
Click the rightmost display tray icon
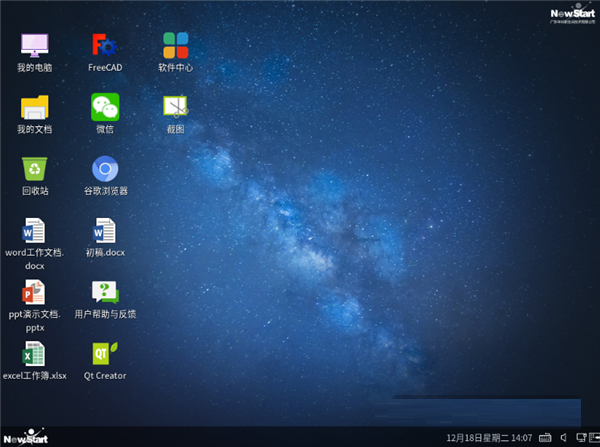click(x=594, y=437)
